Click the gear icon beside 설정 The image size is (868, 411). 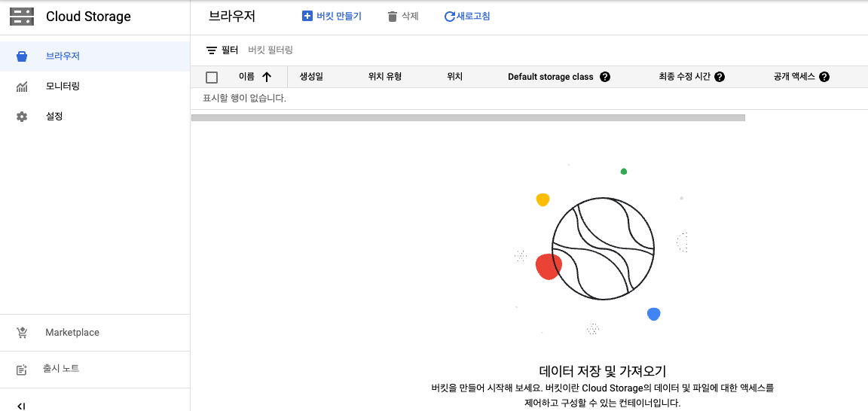(22, 117)
